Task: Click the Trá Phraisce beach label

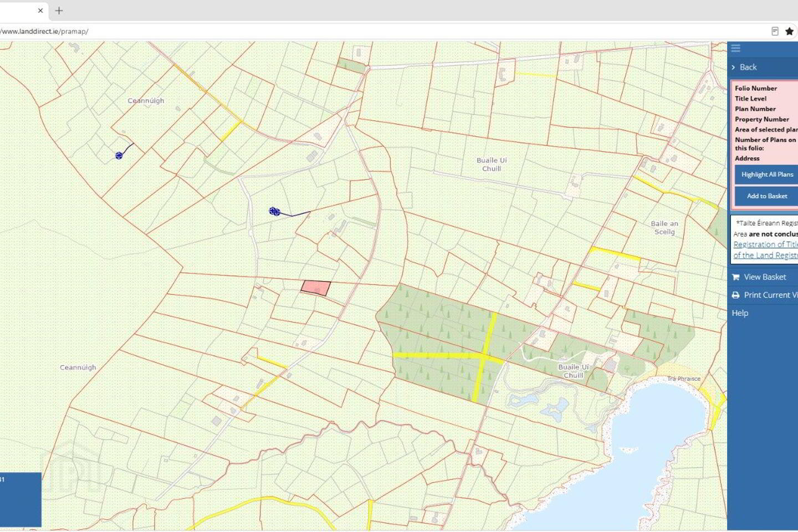Action: (684, 379)
